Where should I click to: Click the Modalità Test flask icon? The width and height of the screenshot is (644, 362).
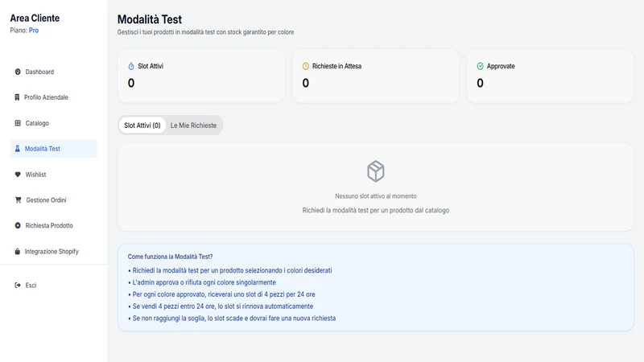(17, 149)
